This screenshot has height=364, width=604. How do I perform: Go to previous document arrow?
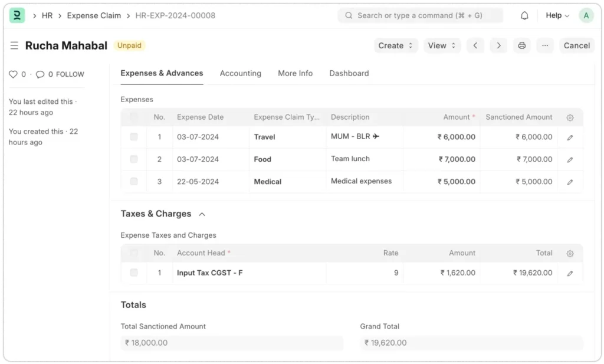(475, 45)
